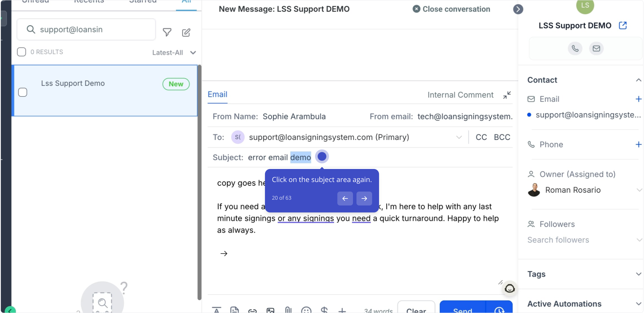Open the text formatting icon in composer toolbar
Viewport: 644px width, 313px height.
[216, 310]
